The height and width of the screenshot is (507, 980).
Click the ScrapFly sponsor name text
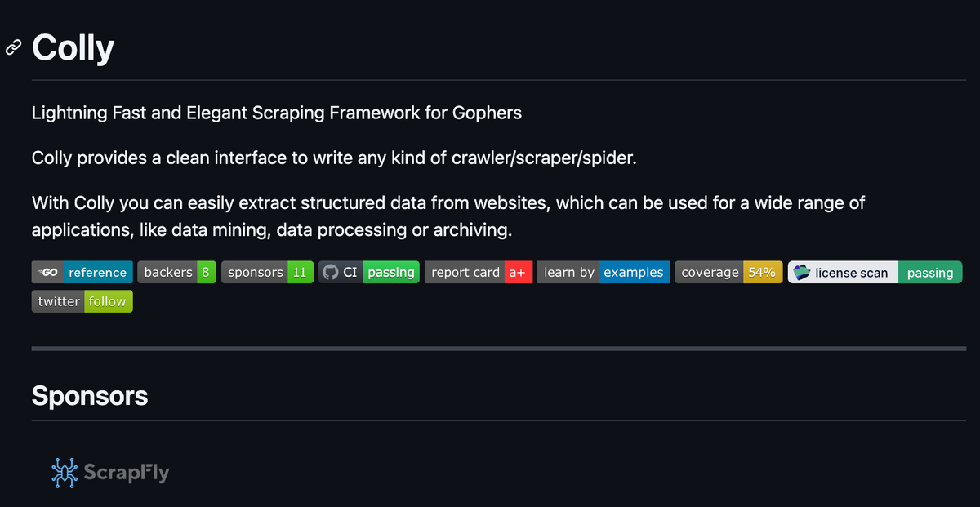[x=125, y=472]
